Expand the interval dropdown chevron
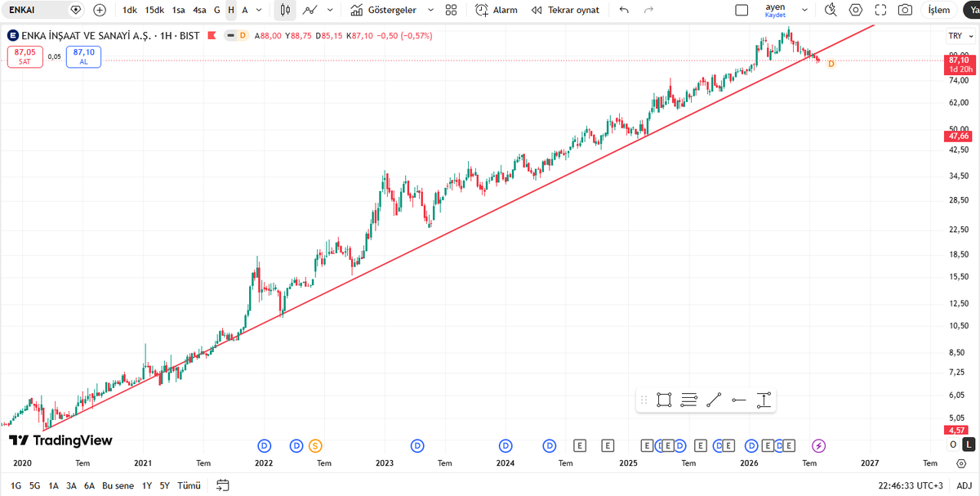 click(259, 10)
